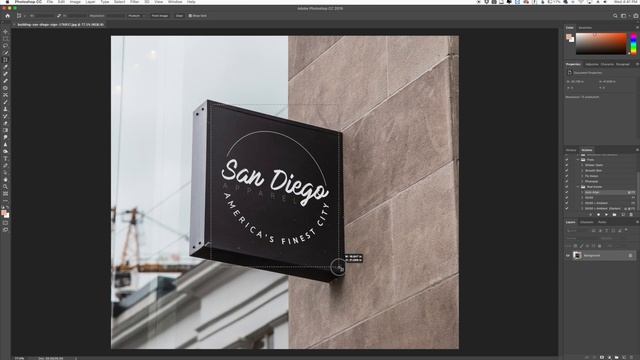Viewport: 640px width, 360px height.
Task: Open the layer blend mode dropdown
Action: click(580, 238)
